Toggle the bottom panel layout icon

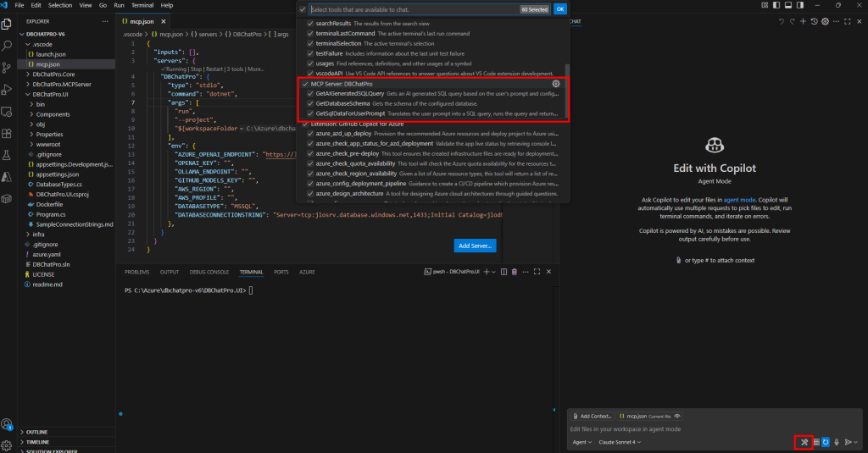pyautogui.click(x=788, y=5)
